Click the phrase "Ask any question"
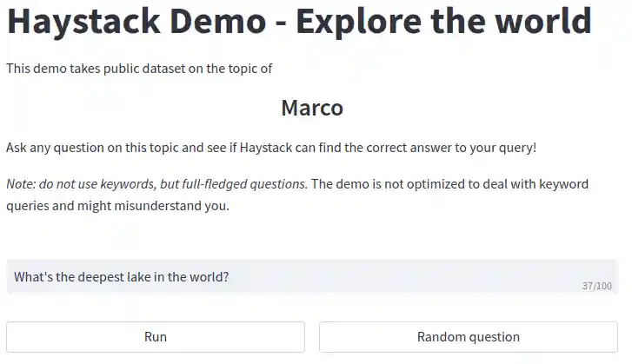Viewport: 632px width, 364px height. tap(54, 148)
